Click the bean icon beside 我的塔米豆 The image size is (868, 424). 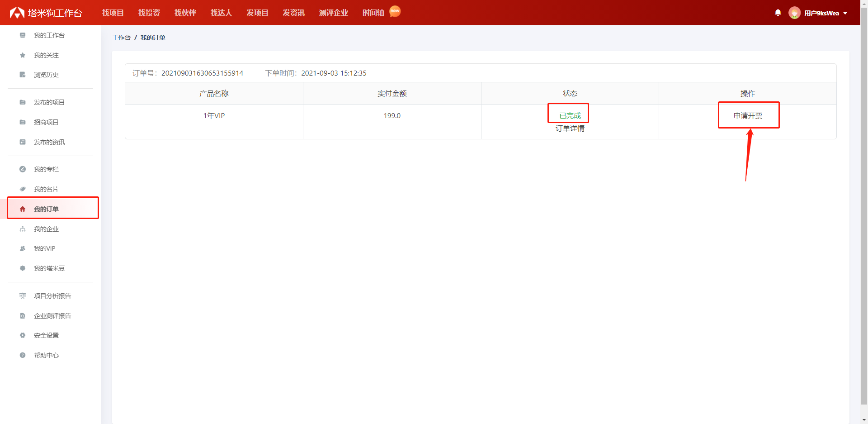[23, 268]
